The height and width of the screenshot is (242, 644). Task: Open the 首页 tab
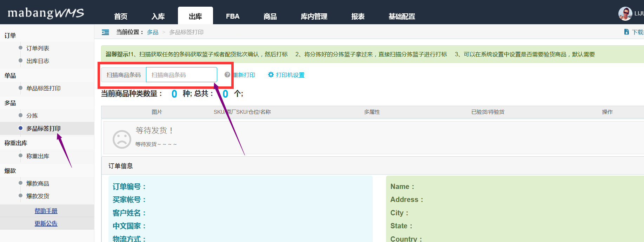[x=121, y=17]
